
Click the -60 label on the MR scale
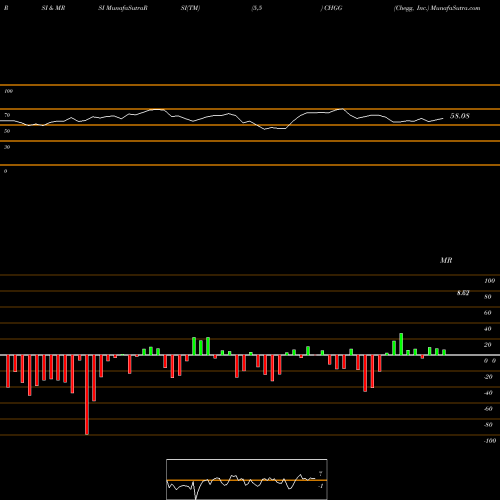pos(488,409)
